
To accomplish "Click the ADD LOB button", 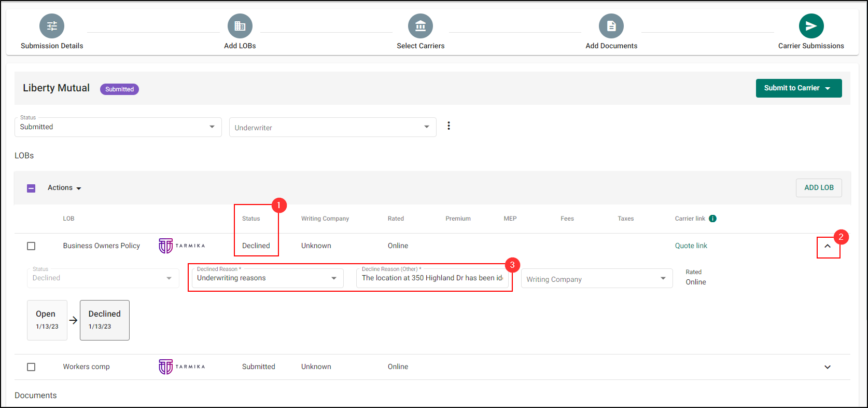I will tap(819, 188).
